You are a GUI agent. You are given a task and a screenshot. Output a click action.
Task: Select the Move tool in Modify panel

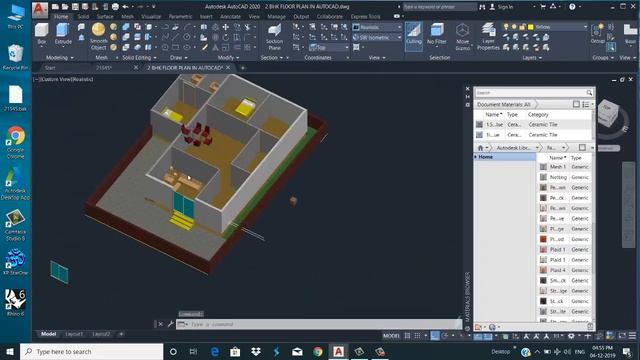click(x=225, y=27)
